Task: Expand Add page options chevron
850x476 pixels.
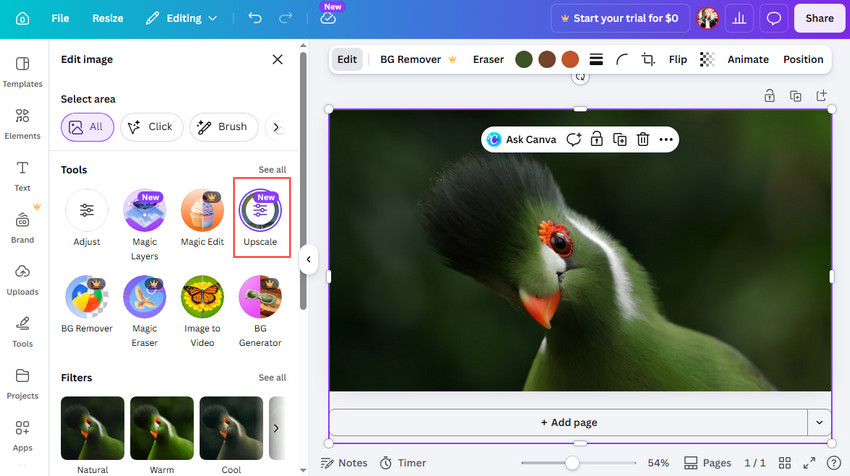Action: click(820, 422)
